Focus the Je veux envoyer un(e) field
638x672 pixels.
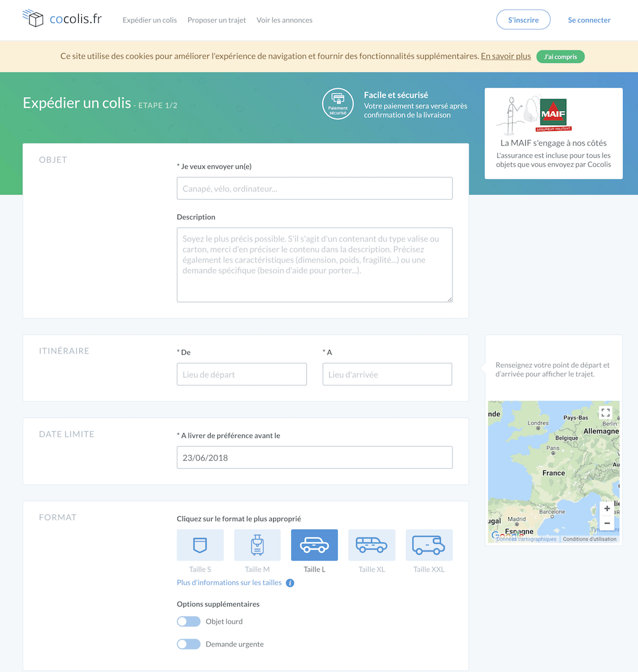click(315, 188)
